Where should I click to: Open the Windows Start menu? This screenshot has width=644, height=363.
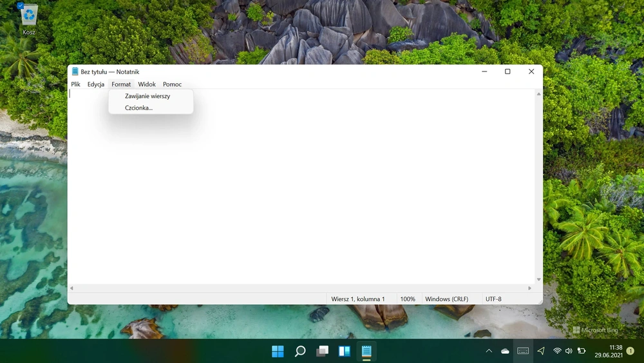(x=278, y=351)
